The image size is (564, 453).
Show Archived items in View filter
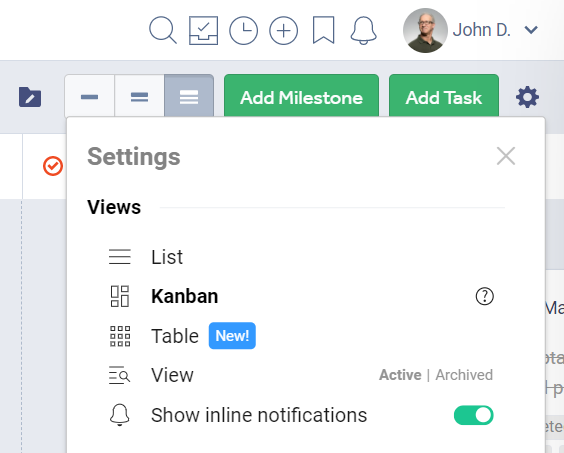pyautogui.click(x=464, y=375)
